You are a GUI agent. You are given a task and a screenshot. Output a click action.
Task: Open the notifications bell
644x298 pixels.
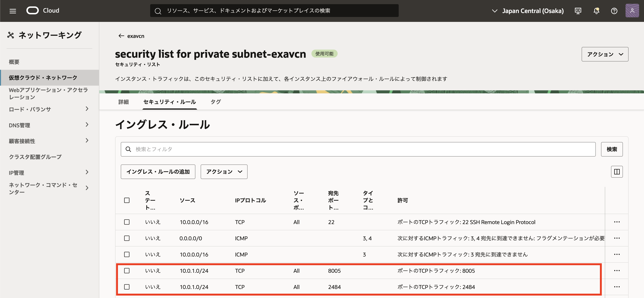pos(596,11)
